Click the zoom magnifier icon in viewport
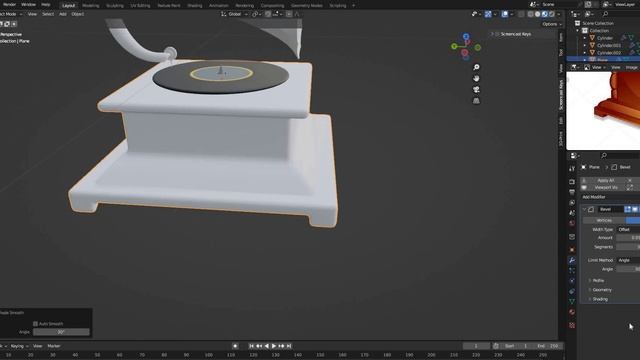640x360 pixels. pos(476,67)
